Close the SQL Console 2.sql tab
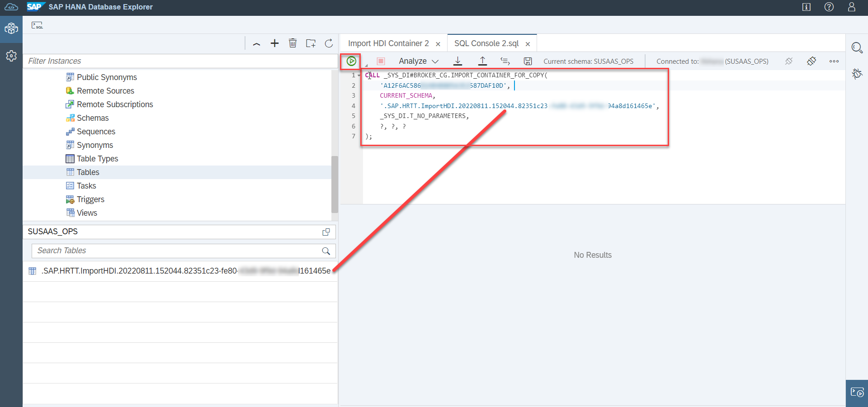 [528, 44]
